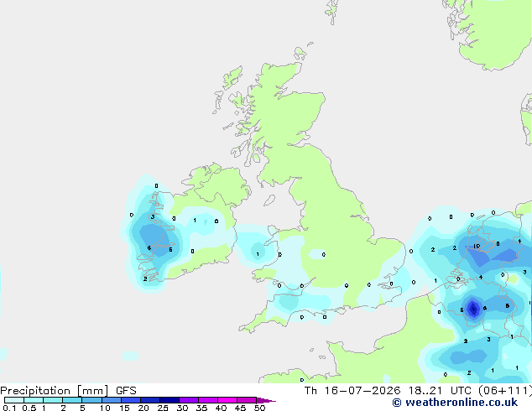Screen dimensions: 532x411
Task: Click the '50' legend scale label
Action: tap(260, 408)
